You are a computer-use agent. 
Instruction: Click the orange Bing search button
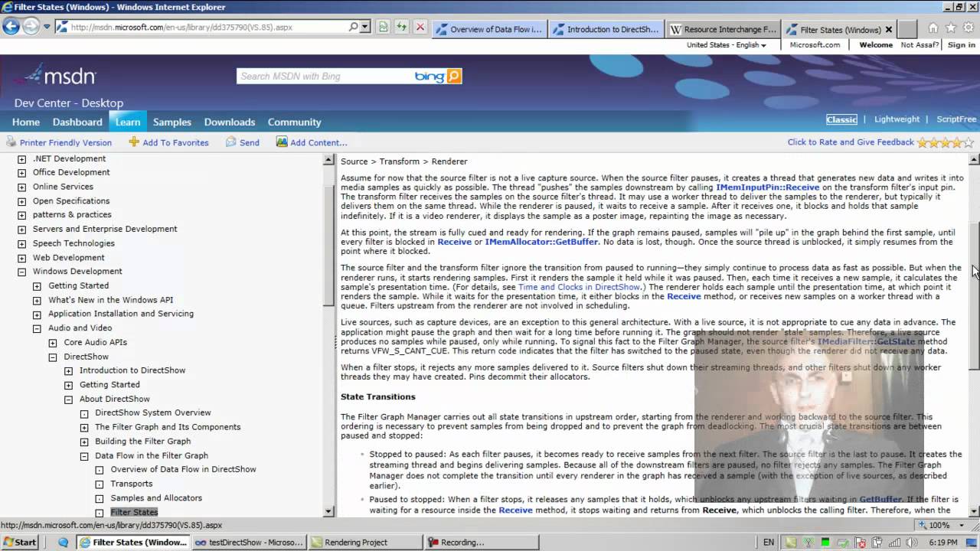454,76
